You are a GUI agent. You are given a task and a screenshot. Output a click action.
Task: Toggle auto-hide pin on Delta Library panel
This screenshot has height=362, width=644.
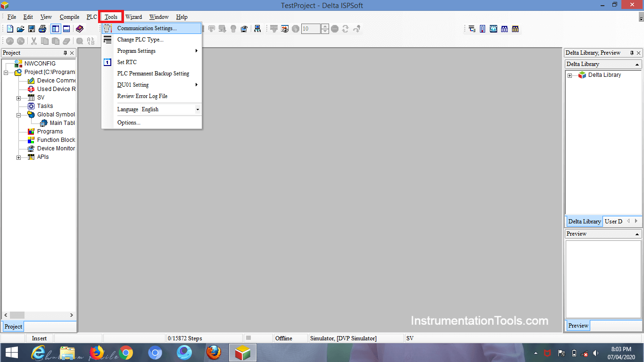coord(632,53)
